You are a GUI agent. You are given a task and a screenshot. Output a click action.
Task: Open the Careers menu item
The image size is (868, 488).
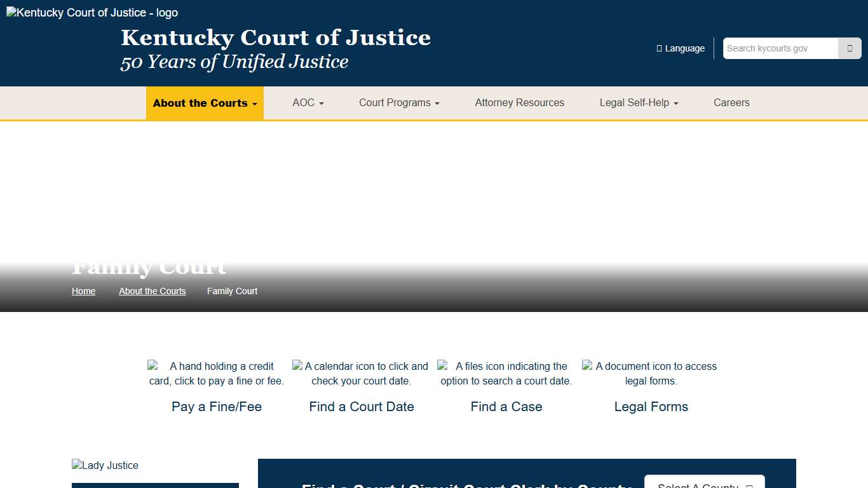click(731, 102)
